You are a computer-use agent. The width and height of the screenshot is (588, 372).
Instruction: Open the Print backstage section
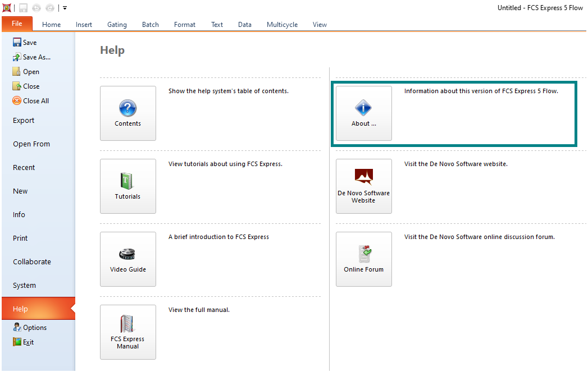point(21,238)
